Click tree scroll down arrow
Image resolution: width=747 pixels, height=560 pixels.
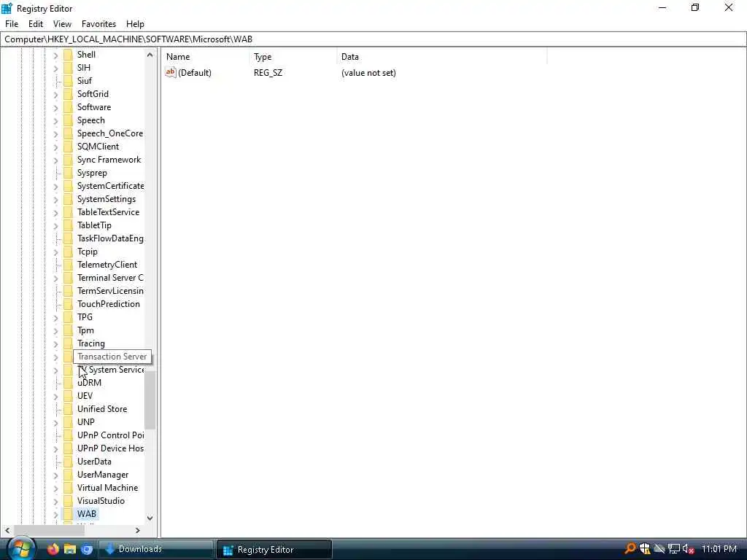[150, 518]
